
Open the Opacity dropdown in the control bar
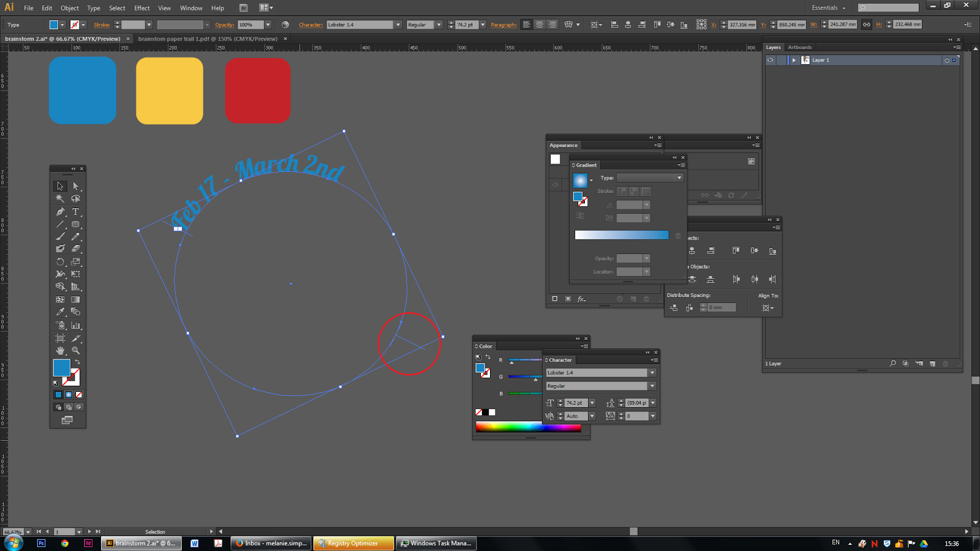click(268, 24)
